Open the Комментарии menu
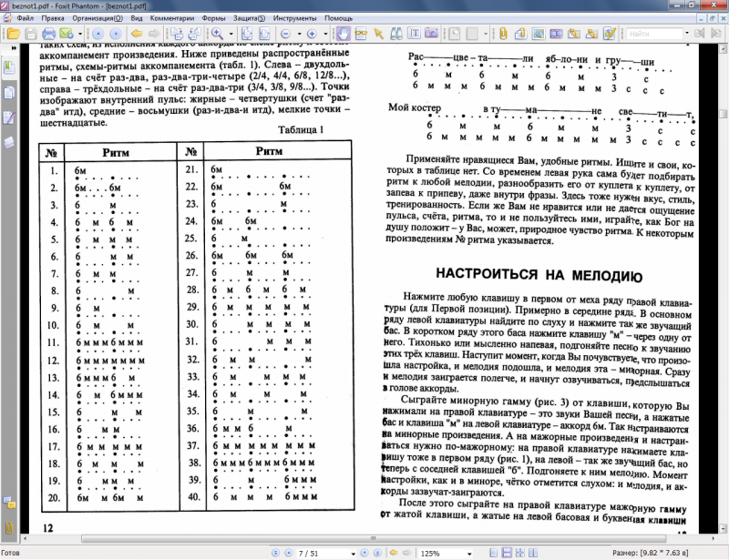The image size is (729, 560). (172, 18)
